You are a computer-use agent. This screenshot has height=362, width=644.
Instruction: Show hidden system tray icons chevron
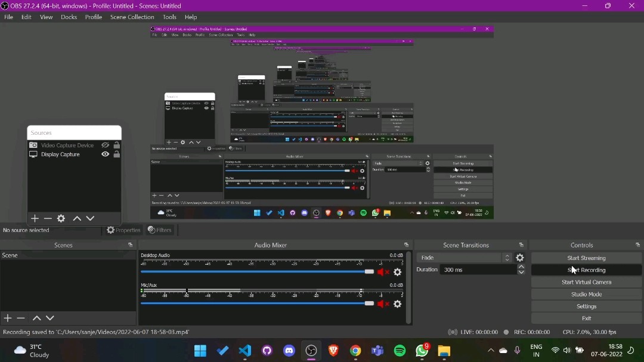coord(490,351)
